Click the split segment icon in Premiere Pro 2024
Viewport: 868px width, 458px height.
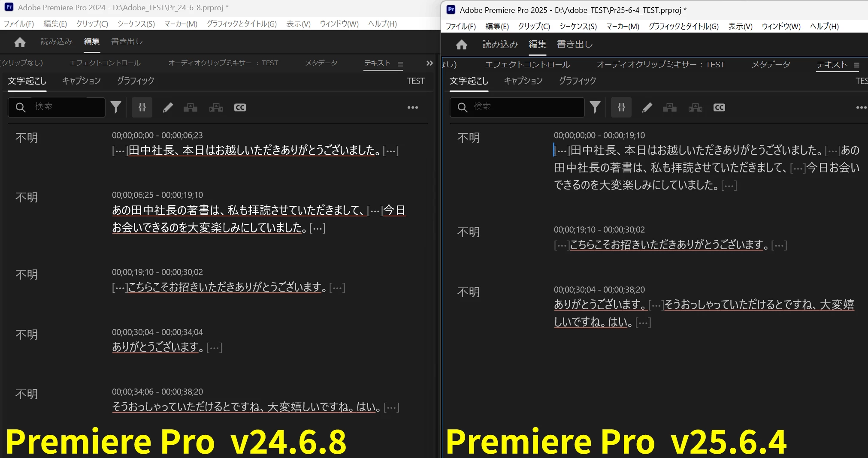(191, 108)
